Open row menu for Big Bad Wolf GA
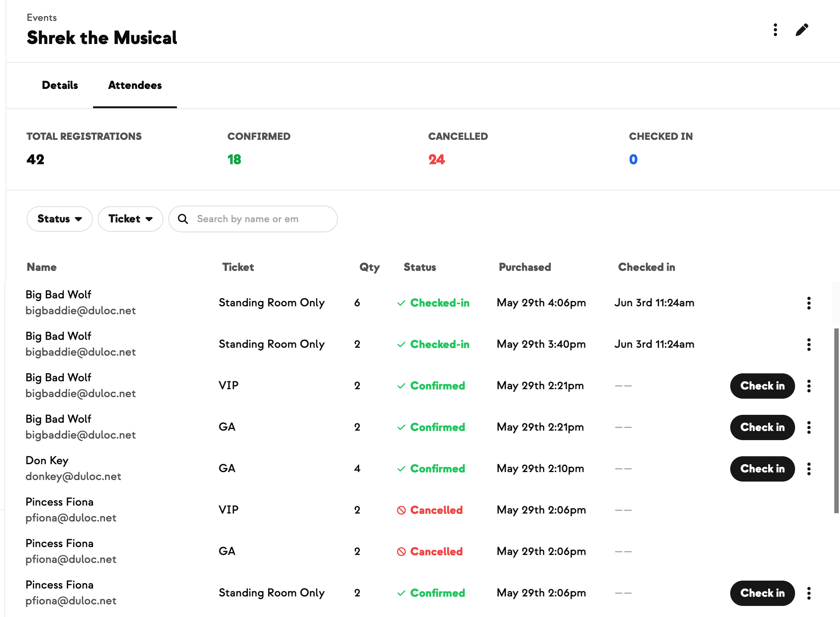 (809, 427)
